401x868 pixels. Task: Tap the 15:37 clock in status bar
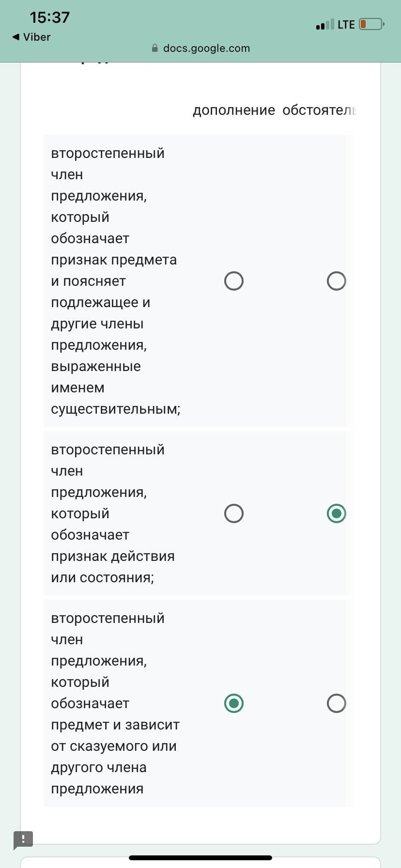coord(49,17)
